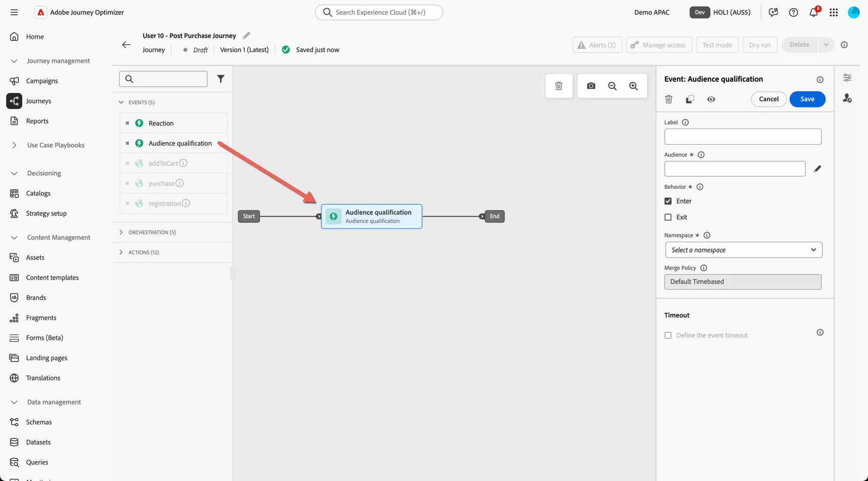Click the Audience input field
Screen dimensions: 868x481
tap(734, 169)
